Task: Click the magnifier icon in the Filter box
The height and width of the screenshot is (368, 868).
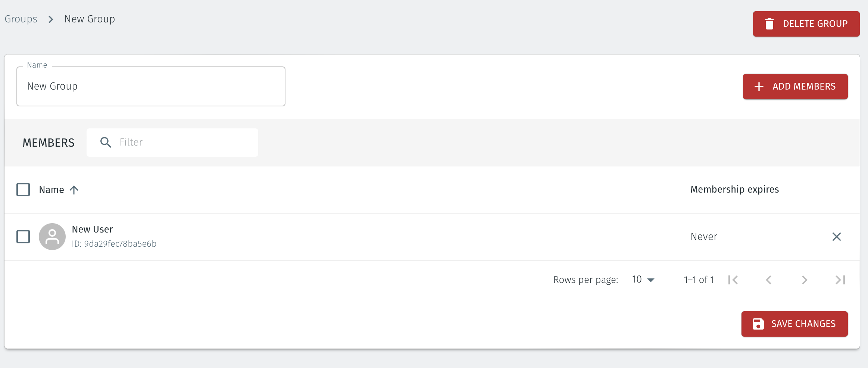Action: point(105,142)
